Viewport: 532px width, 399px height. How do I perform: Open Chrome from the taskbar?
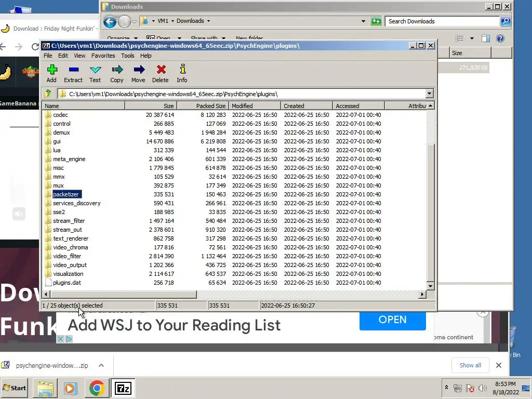pyautogui.click(x=97, y=388)
